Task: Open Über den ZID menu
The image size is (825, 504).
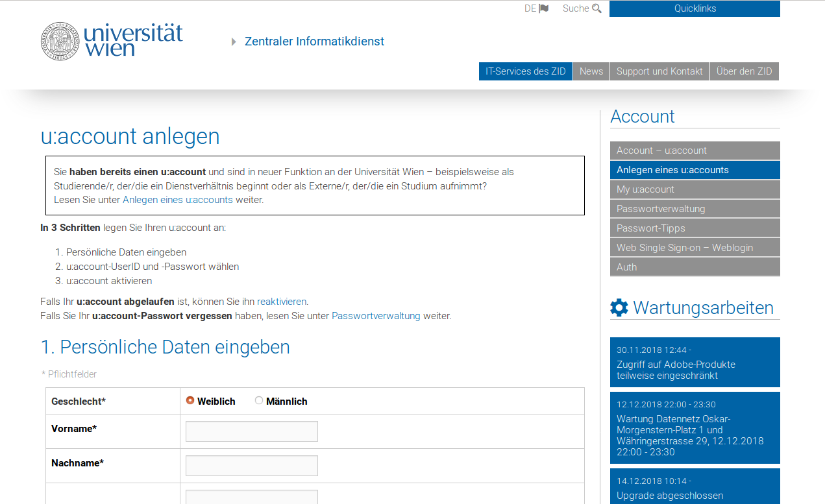Action: tap(745, 71)
